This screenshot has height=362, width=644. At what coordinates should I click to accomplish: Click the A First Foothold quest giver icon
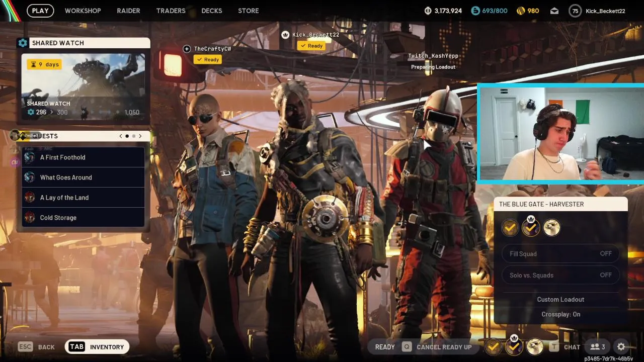click(30, 157)
